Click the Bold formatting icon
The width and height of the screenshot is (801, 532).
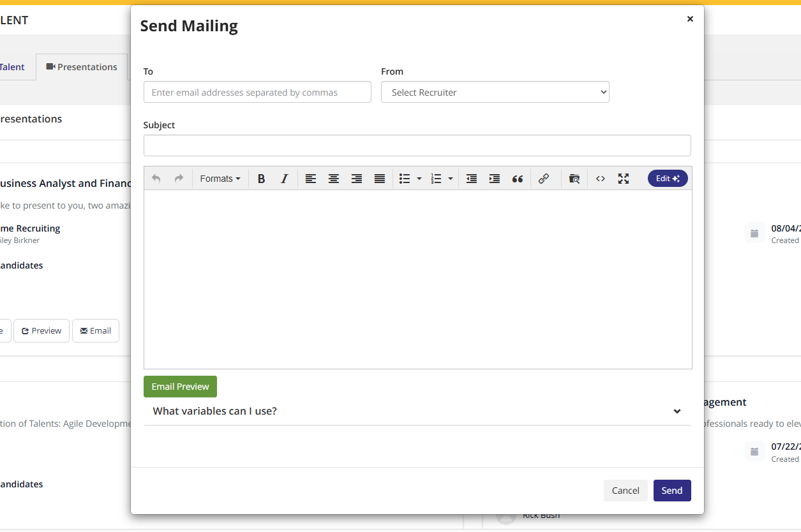[x=261, y=179]
